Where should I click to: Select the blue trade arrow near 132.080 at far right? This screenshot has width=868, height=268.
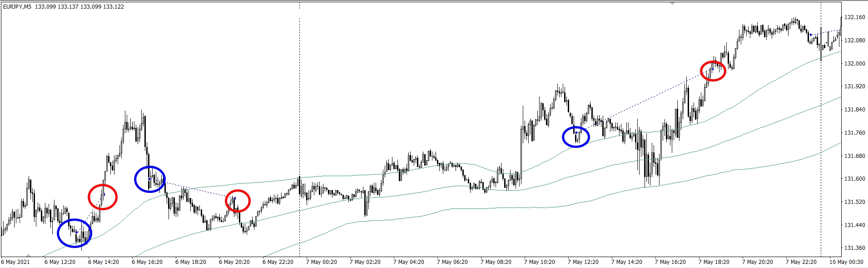(x=811, y=35)
